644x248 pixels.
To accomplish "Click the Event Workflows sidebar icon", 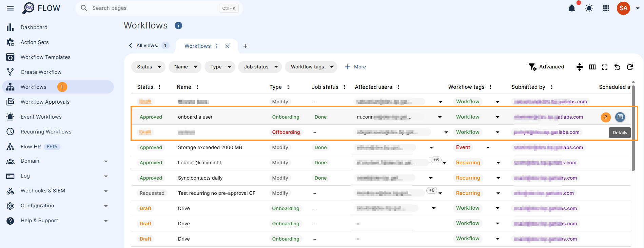I will tap(10, 117).
